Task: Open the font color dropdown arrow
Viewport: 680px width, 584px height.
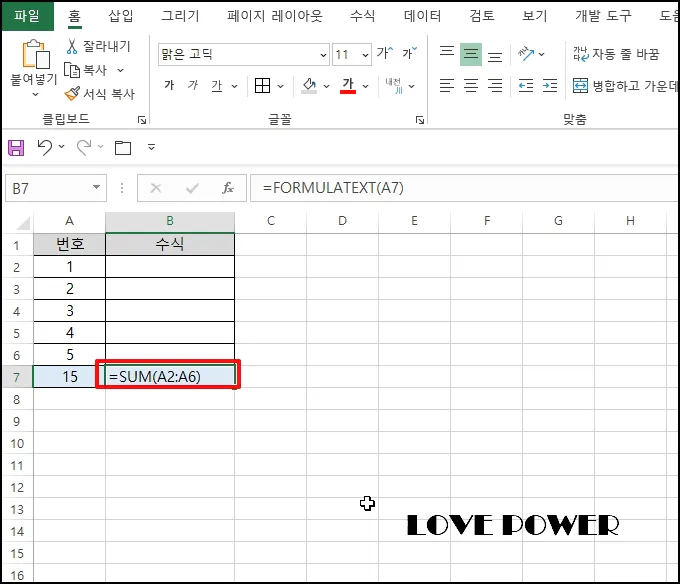Action: [366, 86]
